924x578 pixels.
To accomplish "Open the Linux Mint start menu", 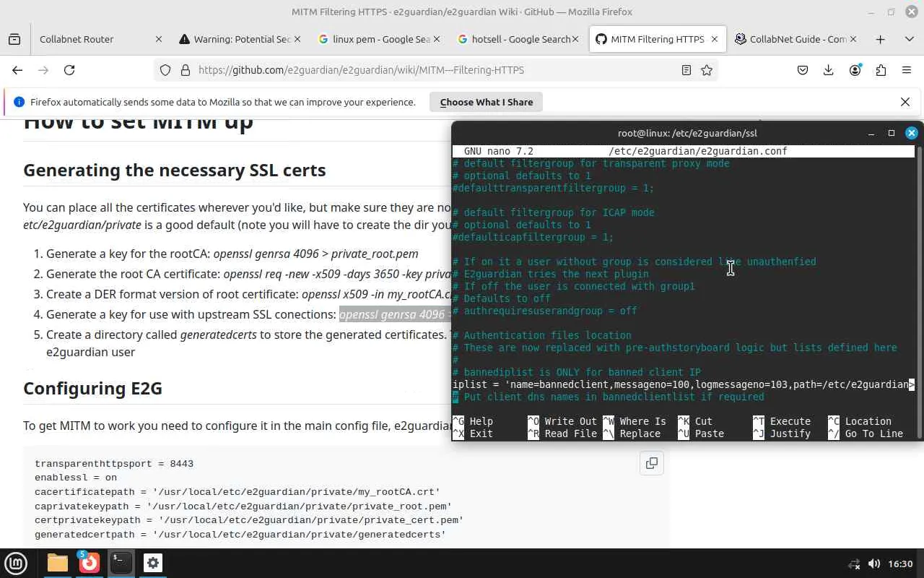I will tap(16, 563).
